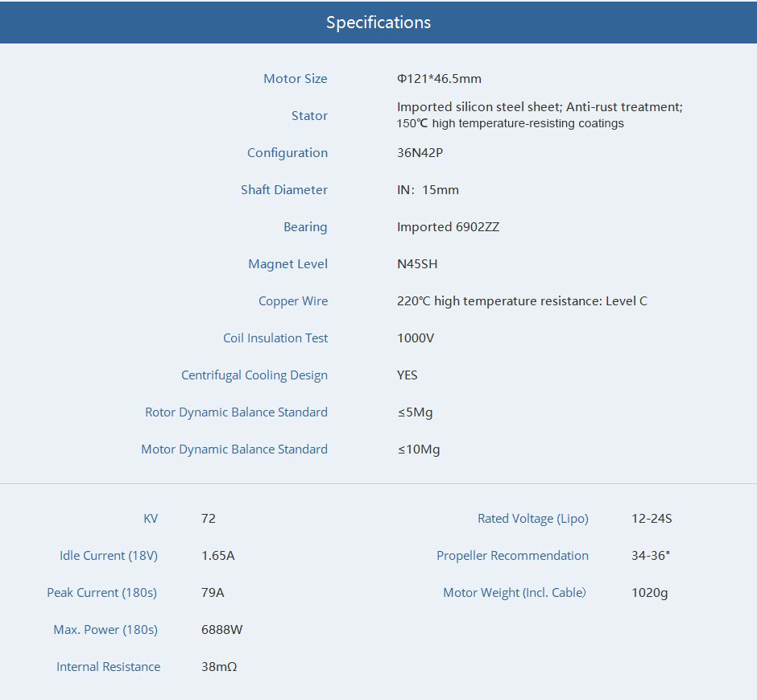Click the Copper Wire label
This screenshot has width=757, height=700.
(x=293, y=301)
